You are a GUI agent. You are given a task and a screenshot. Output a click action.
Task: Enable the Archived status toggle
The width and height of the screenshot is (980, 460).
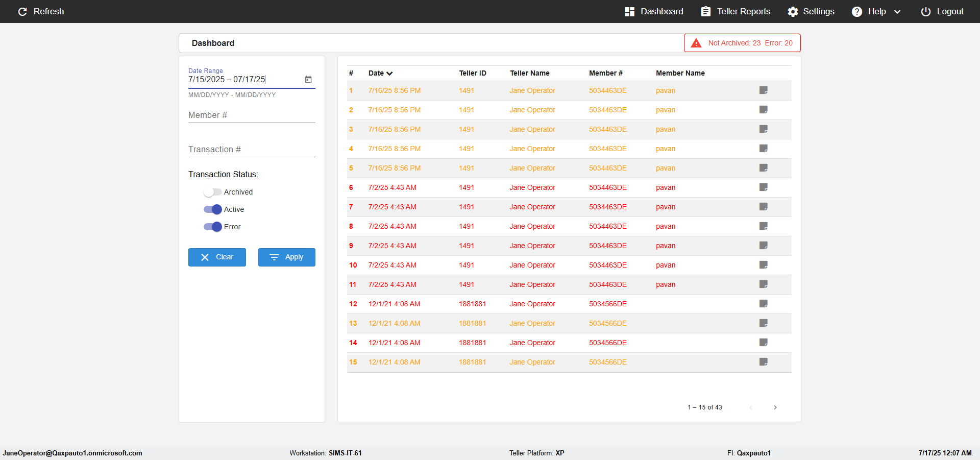(x=212, y=192)
